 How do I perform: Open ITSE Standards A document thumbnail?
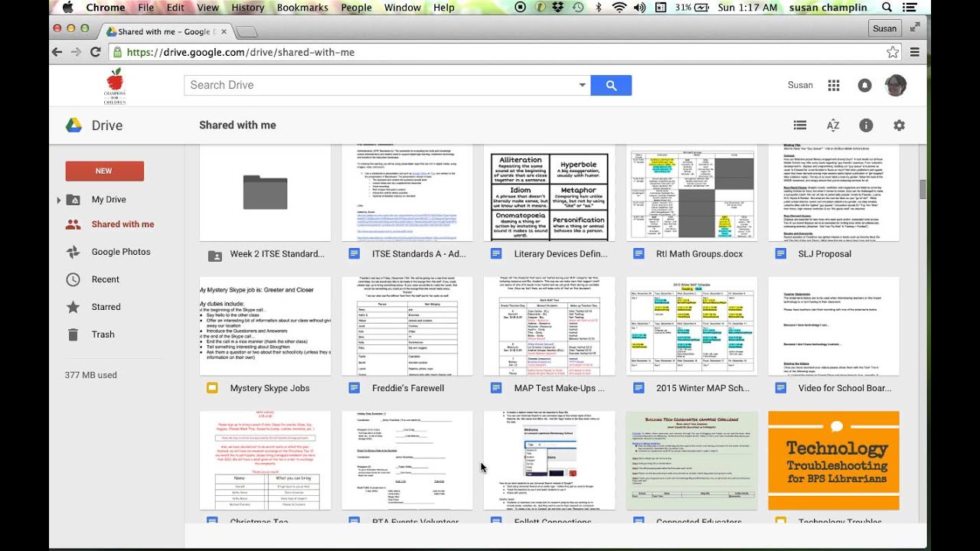(x=407, y=192)
